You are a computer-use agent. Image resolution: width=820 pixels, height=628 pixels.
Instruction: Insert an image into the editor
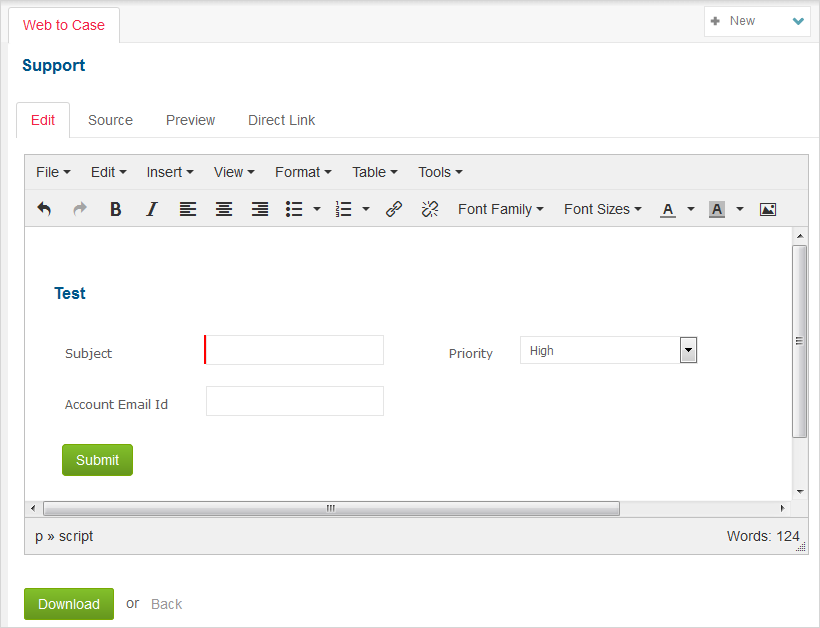[768, 209]
